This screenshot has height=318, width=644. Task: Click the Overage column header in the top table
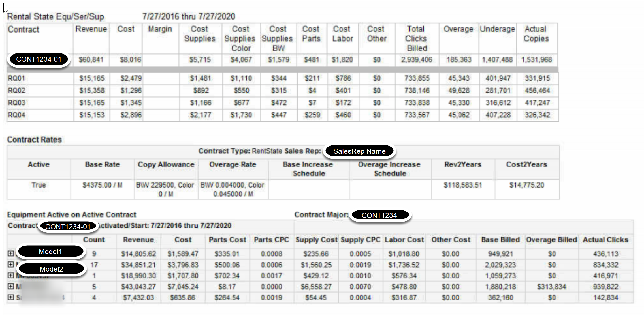(459, 29)
